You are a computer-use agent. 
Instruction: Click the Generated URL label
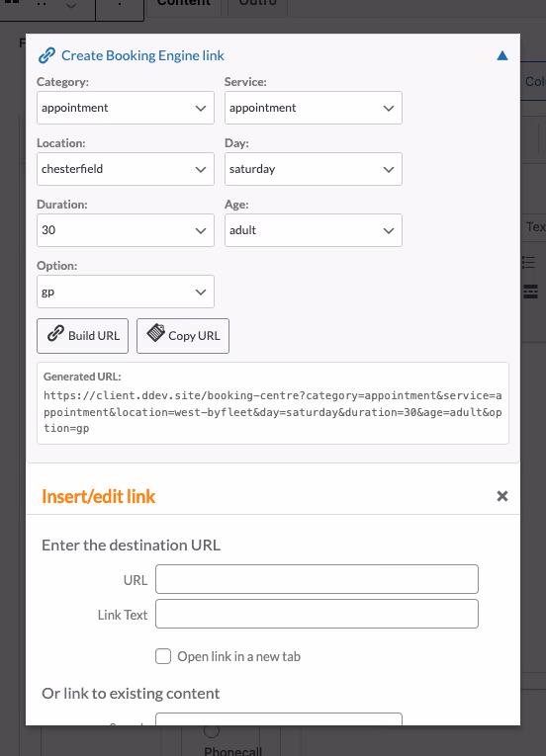(x=82, y=377)
